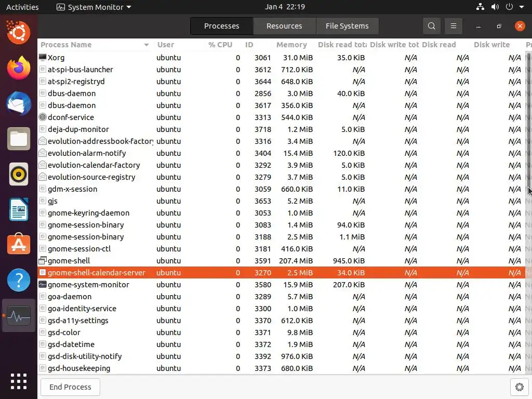Viewport: 532px width, 399px height.
Task: Sort by the User column
Action: [x=166, y=45]
